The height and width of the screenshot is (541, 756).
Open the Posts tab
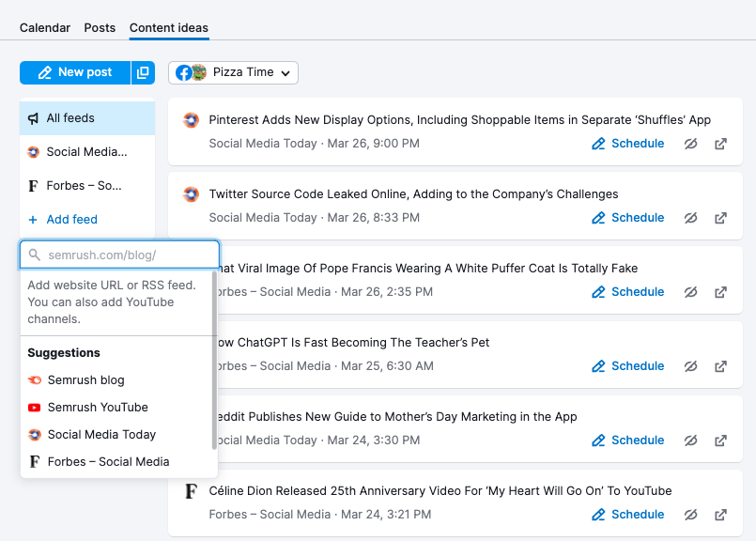pyautogui.click(x=99, y=27)
